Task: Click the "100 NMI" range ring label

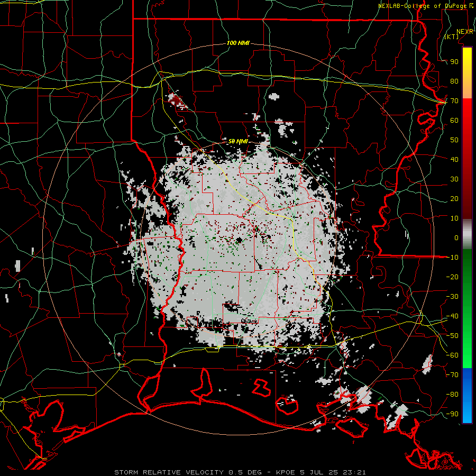Action: click(x=238, y=43)
